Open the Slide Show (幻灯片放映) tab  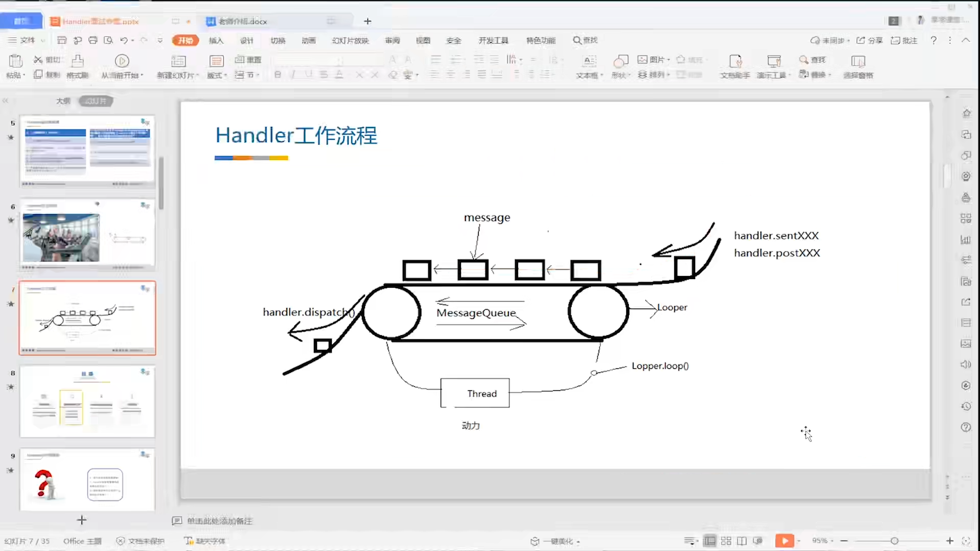[x=350, y=40]
